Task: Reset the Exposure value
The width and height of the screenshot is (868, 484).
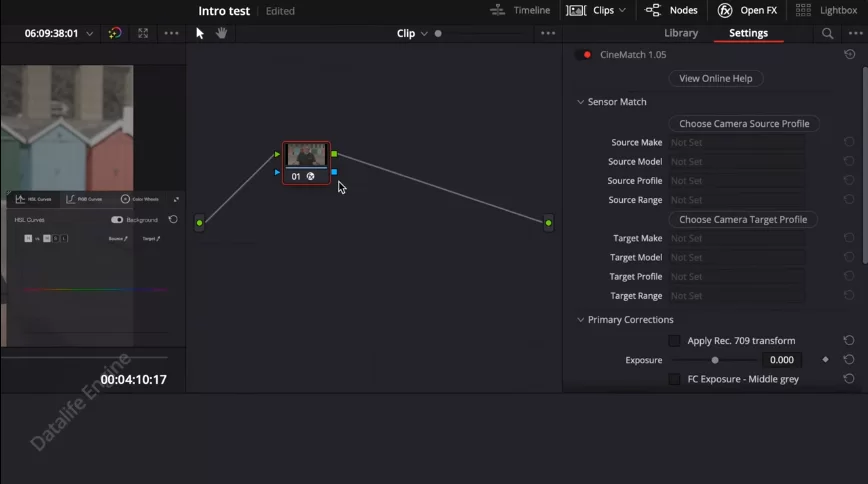Action: (849, 360)
